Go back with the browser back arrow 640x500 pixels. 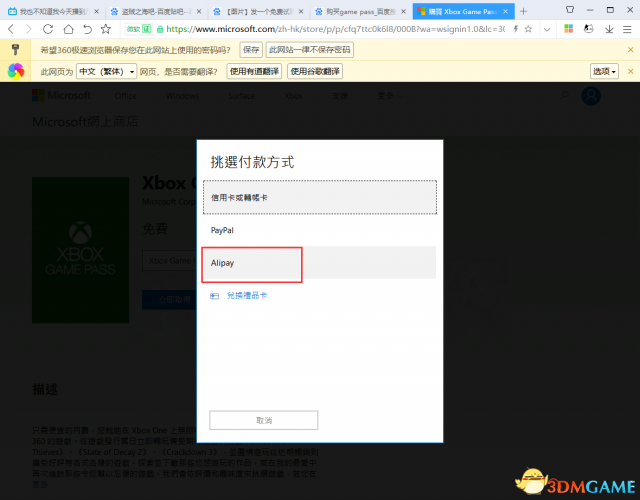point(11,29)
